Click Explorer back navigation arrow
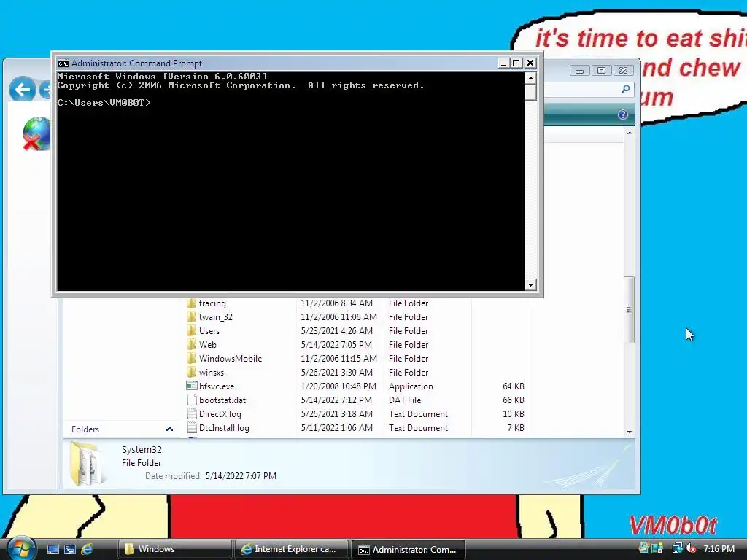This screenshot has height=560, width=747. pyautogui.click(x=22, y=89)
